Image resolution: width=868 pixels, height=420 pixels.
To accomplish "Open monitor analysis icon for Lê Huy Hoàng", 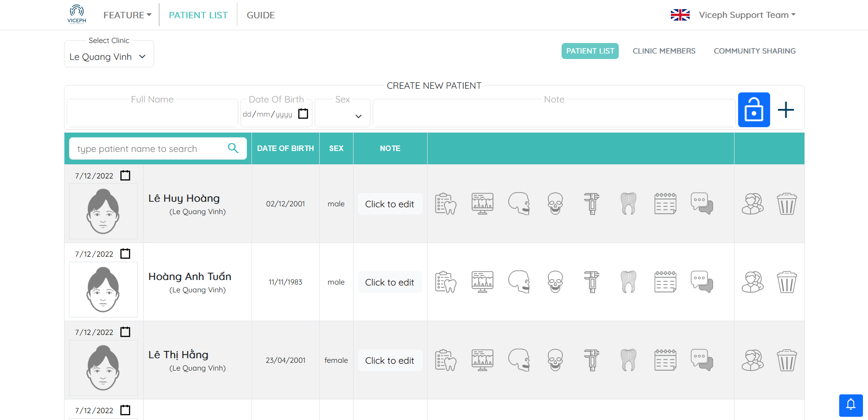I will 482,204.
